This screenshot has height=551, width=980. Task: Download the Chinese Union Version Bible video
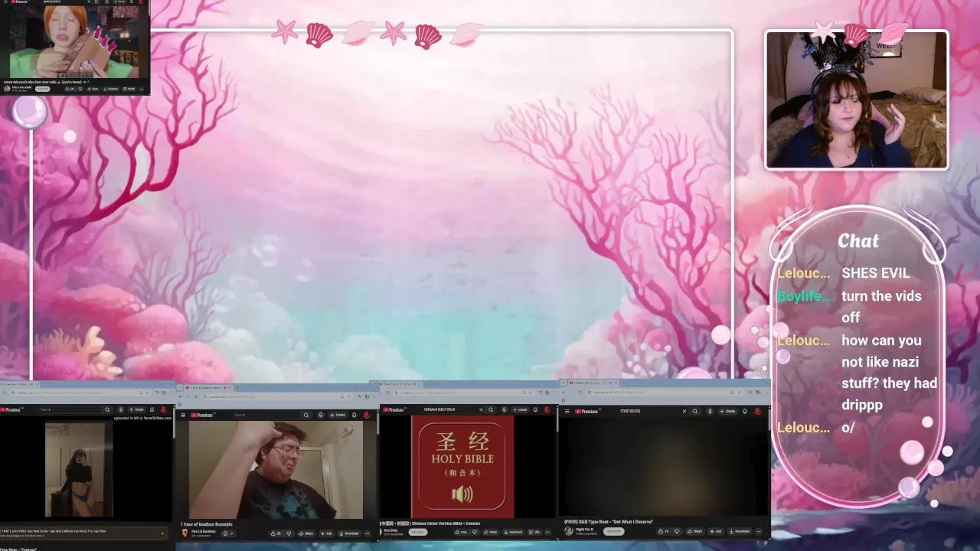coord(513,532)
